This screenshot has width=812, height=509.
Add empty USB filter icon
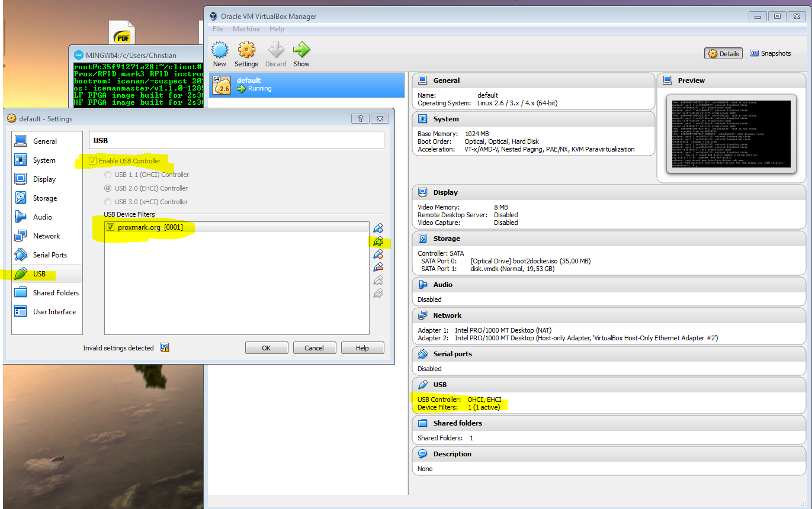point(378,228)
